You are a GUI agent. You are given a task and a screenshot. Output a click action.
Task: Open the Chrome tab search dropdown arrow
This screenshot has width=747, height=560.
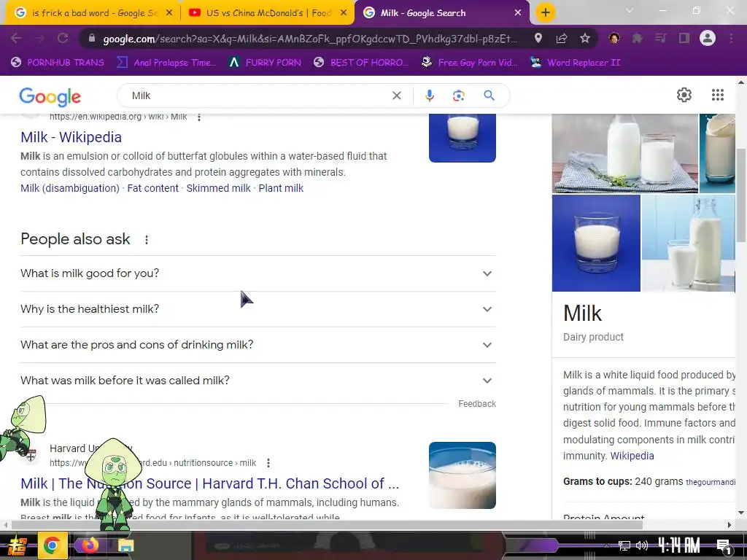630,10
